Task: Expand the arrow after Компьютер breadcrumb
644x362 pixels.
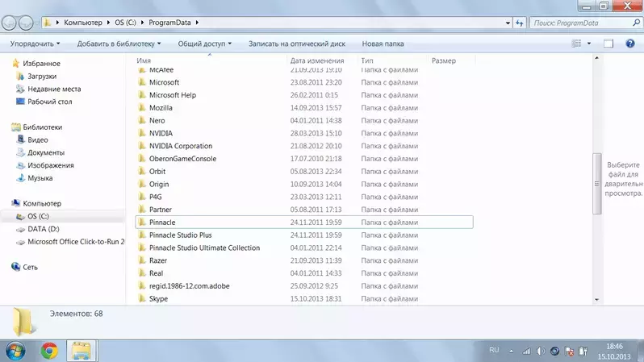Action: tap(108, 23)
